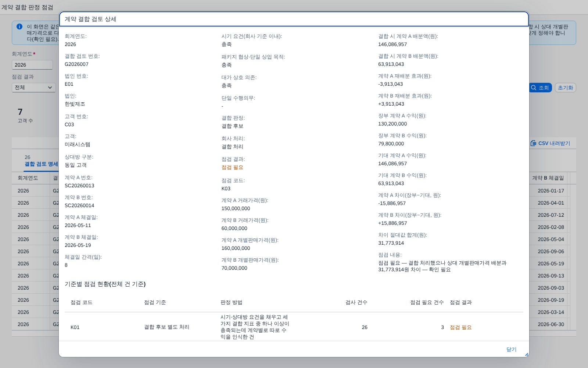
Task: Click the orange 점검 필요 status under 점검 결과
Action: pyautogui.click(x=232, y=167)
